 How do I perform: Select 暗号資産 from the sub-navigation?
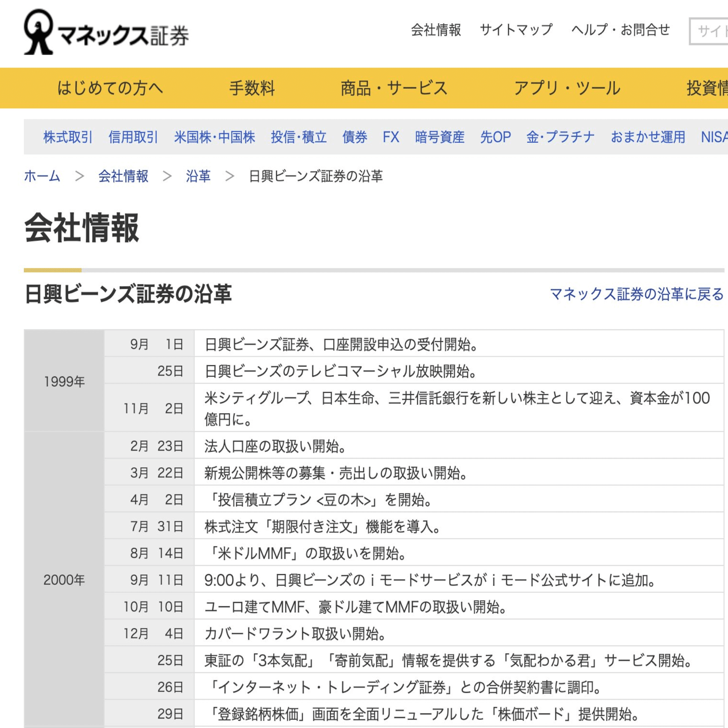[x=439, y=137]
